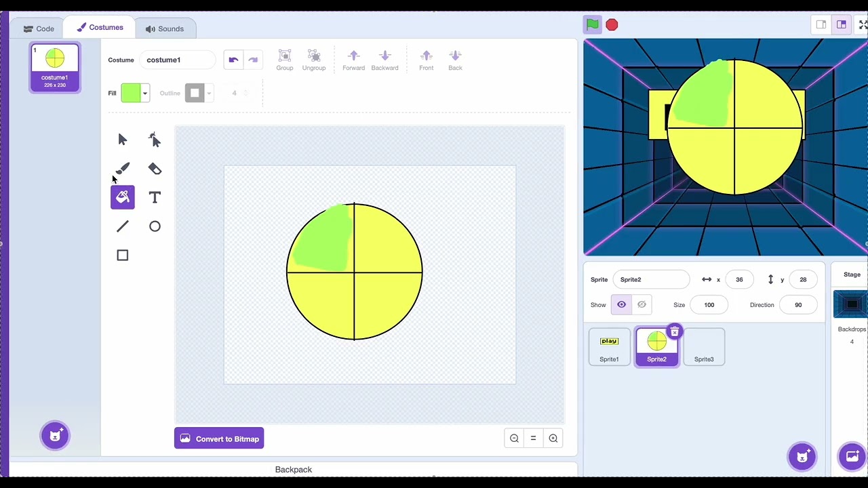Open the Code tab
The width and height of the screenshot is (868, 488).
[39, 28]
